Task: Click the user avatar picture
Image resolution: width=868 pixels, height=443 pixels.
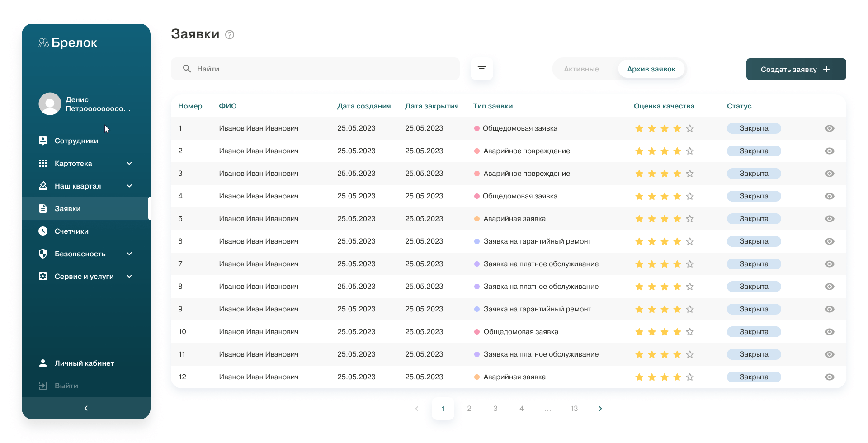Action: (50, 104)
